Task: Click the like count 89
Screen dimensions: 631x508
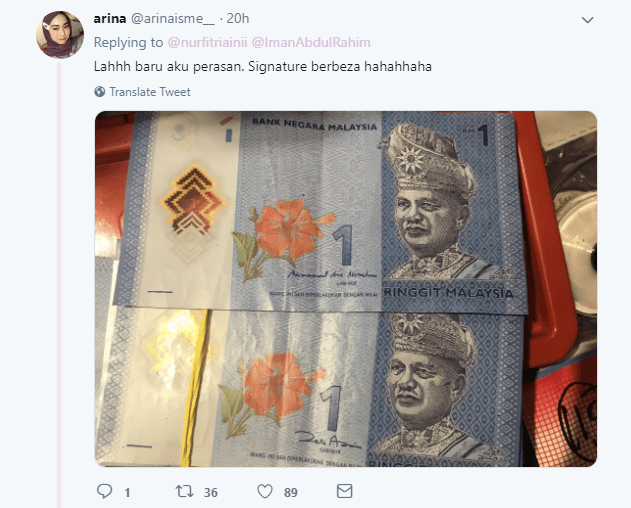Action: tap(291, 492)
